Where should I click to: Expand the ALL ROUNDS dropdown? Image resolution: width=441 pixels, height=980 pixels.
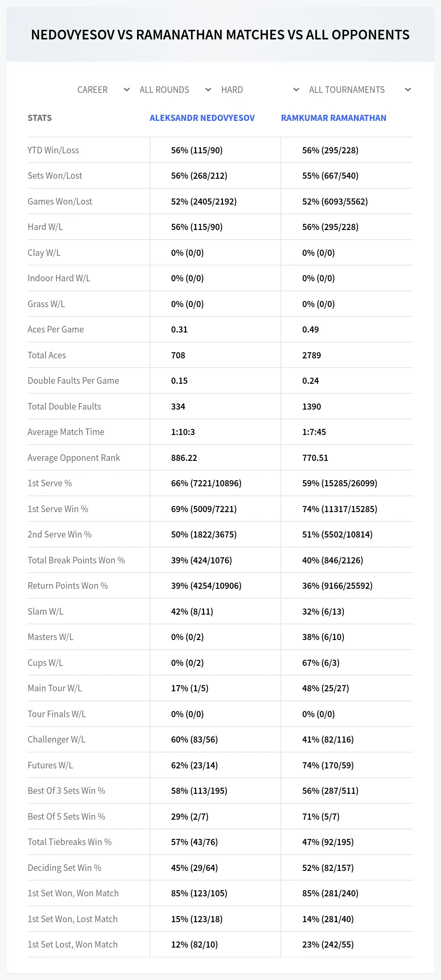[175, 90]
